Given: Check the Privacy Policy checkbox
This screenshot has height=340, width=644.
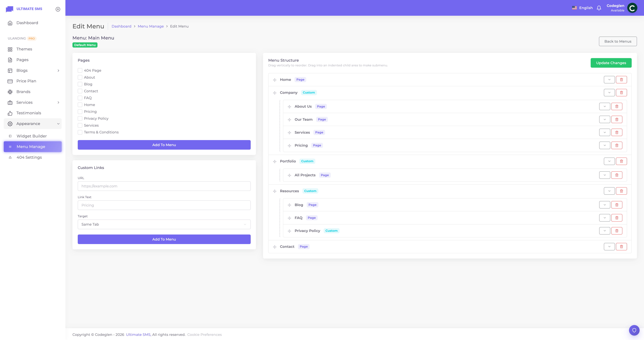Looking at the screenshot, I should tap(80, 118).
